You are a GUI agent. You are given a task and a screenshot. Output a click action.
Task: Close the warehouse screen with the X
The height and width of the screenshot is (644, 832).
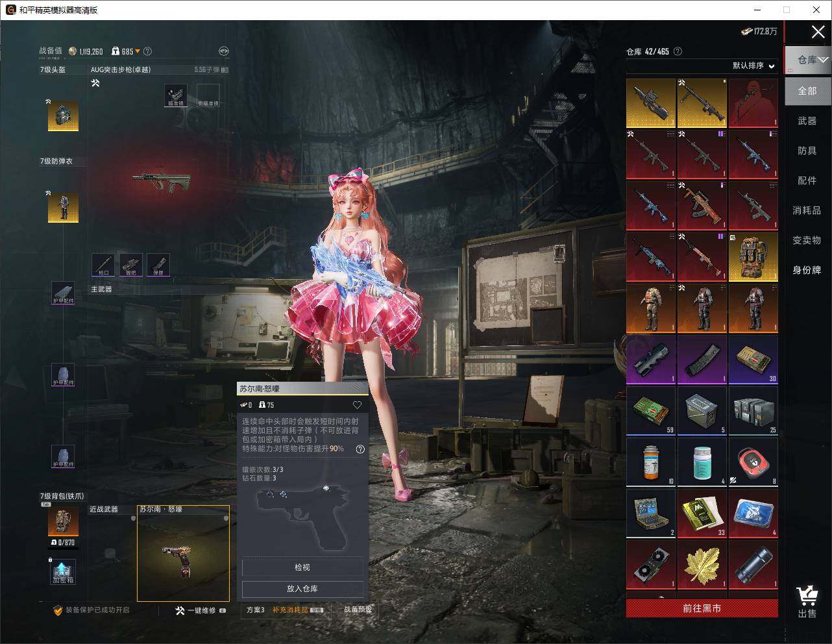coord(818,32)
